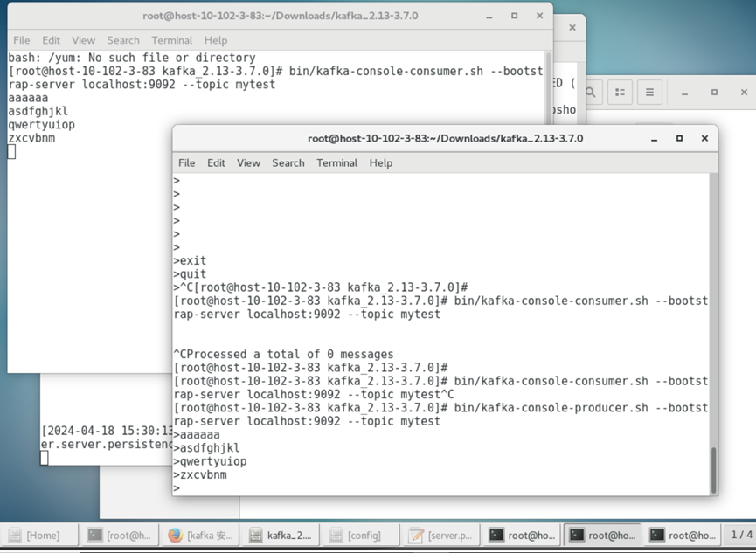Minimize the back consumer terminal window
The width and height of the screenshot is (756, 553).
[x=489, y=16]
